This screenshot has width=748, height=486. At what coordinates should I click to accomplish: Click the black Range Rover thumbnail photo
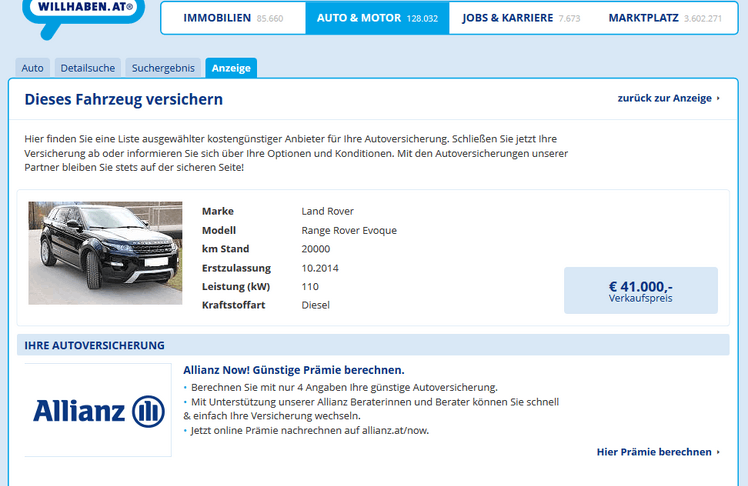[105, 239]
